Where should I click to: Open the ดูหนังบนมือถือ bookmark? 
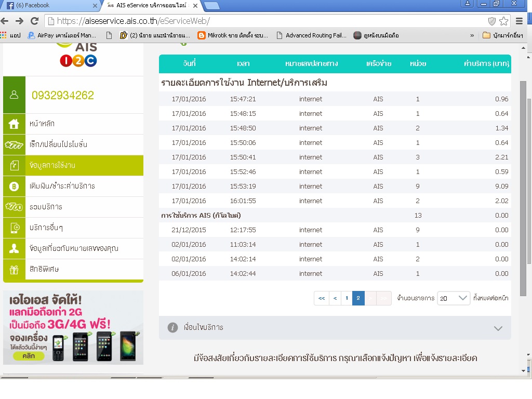point(376,35)
